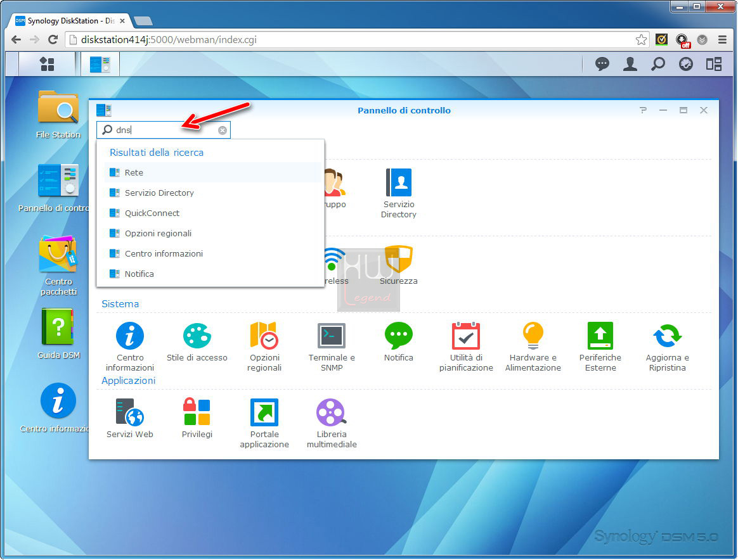Screen dimensions: 738x560
Task: Open Utilità di pianificazione calendar icon
Action: [466, 347]
